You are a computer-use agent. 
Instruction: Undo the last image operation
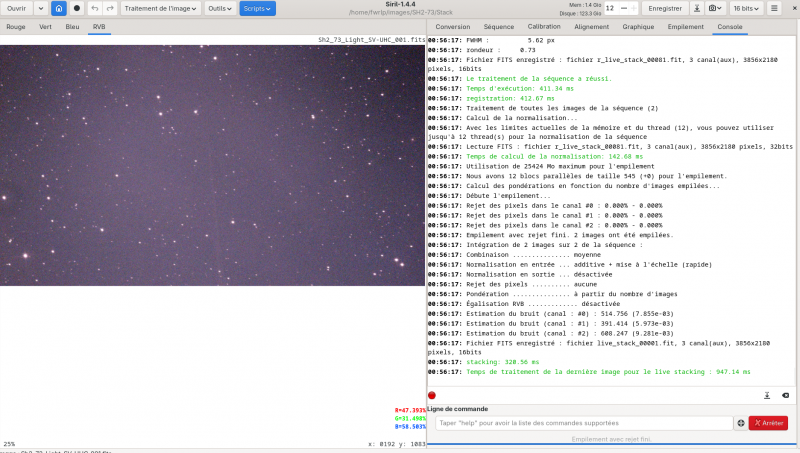(95, 8)
